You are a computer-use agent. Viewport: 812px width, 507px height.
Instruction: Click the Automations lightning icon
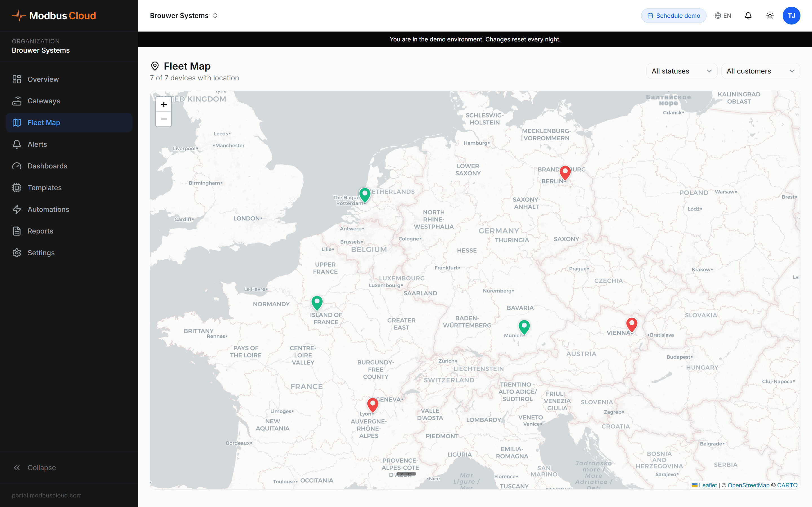pyautogui.click(x=17, y=209)
